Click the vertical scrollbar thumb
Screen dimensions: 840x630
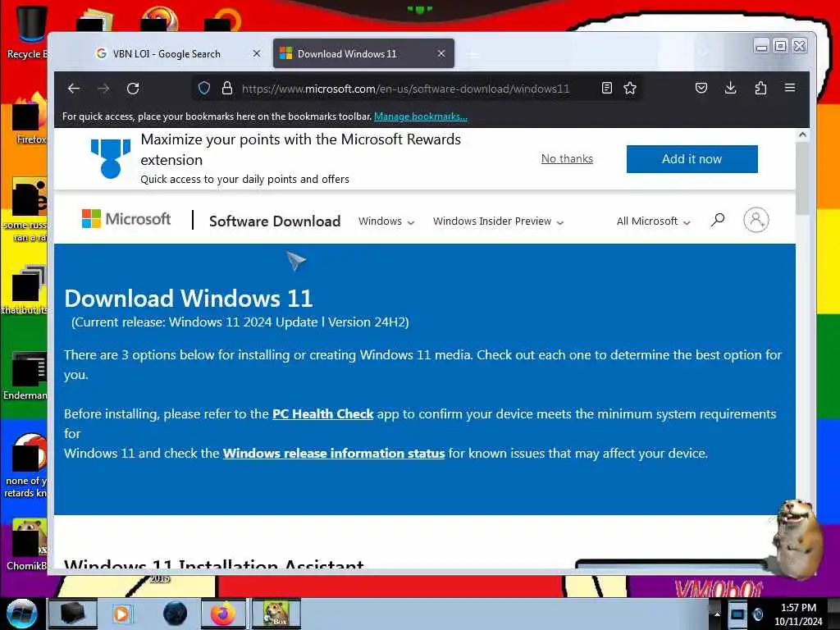[x=802, y=178]
